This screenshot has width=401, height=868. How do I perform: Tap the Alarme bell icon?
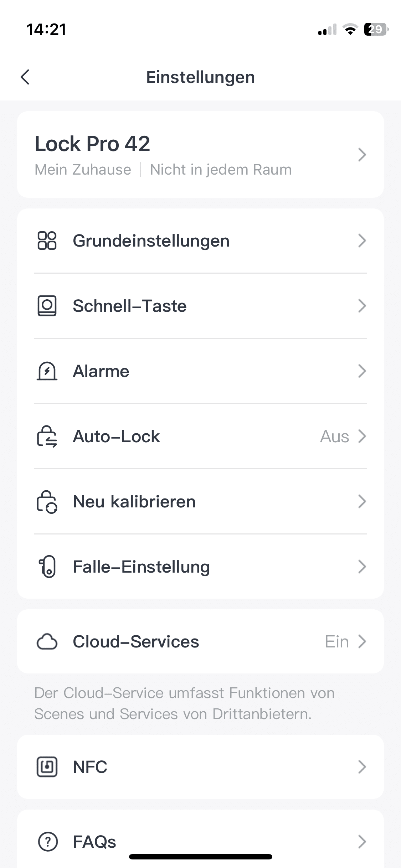(47, 371)
